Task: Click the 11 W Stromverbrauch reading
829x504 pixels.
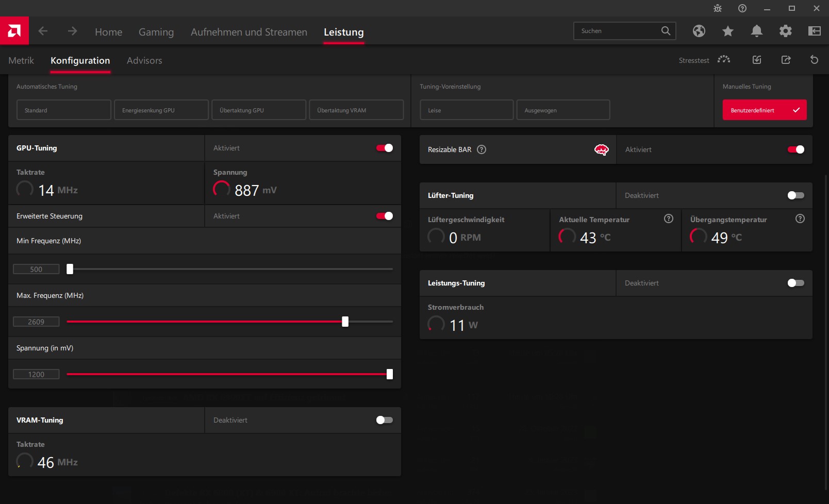Action: coord(464,325)
